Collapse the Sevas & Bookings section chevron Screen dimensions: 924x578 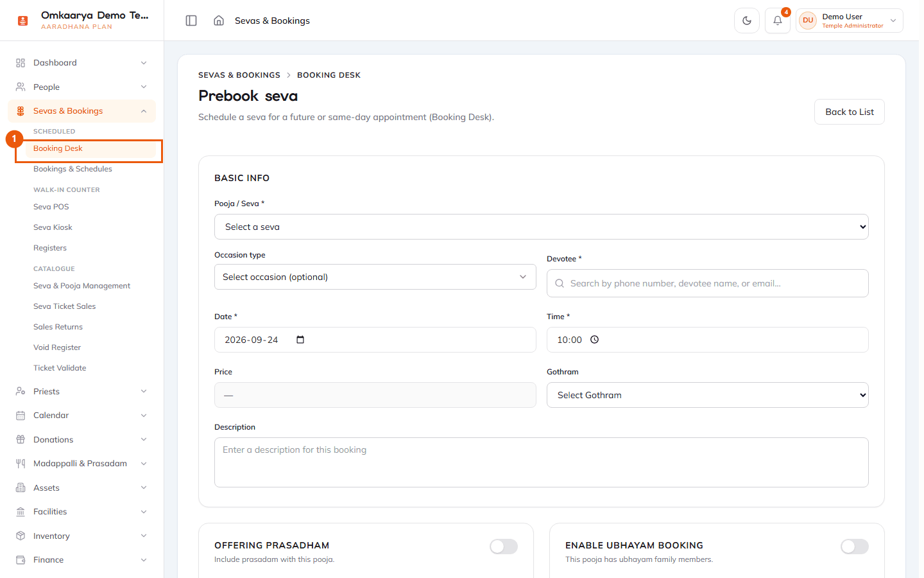[144, 111]
